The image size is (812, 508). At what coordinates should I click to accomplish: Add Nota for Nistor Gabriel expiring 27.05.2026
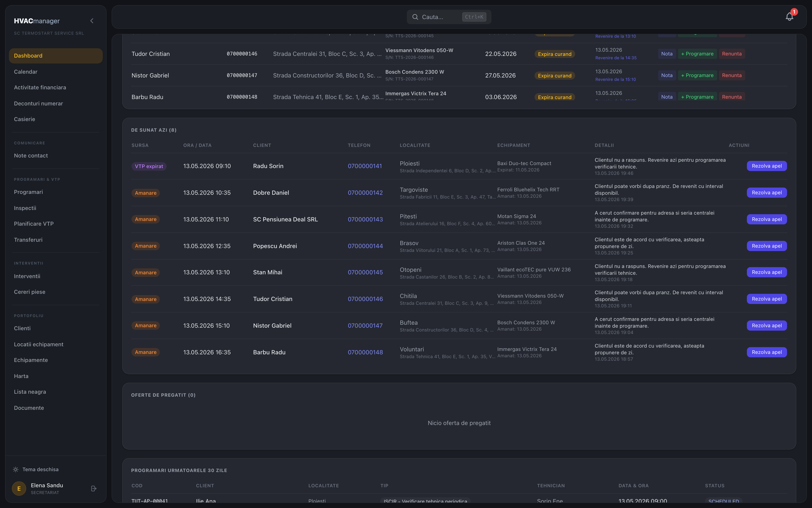(667, 75)
